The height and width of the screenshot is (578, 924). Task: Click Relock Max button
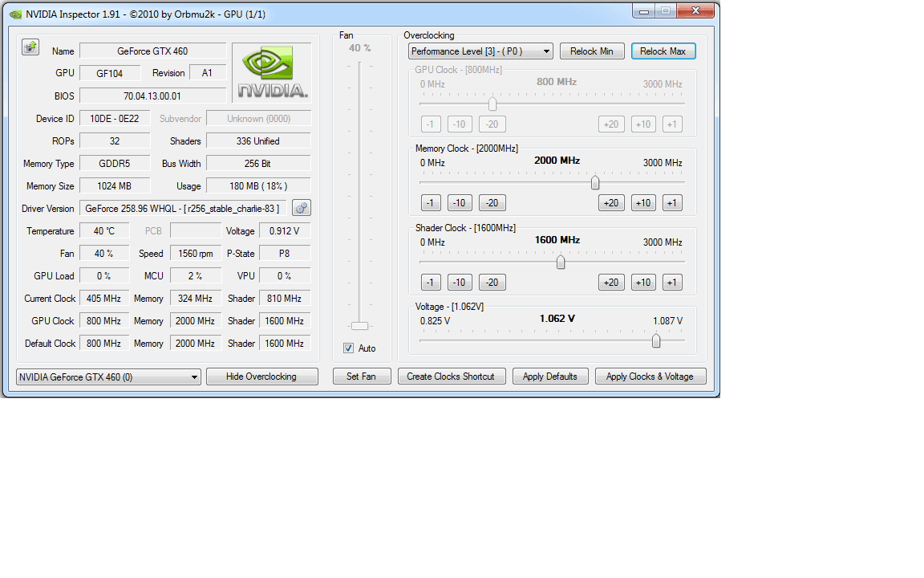pos(663,51)
